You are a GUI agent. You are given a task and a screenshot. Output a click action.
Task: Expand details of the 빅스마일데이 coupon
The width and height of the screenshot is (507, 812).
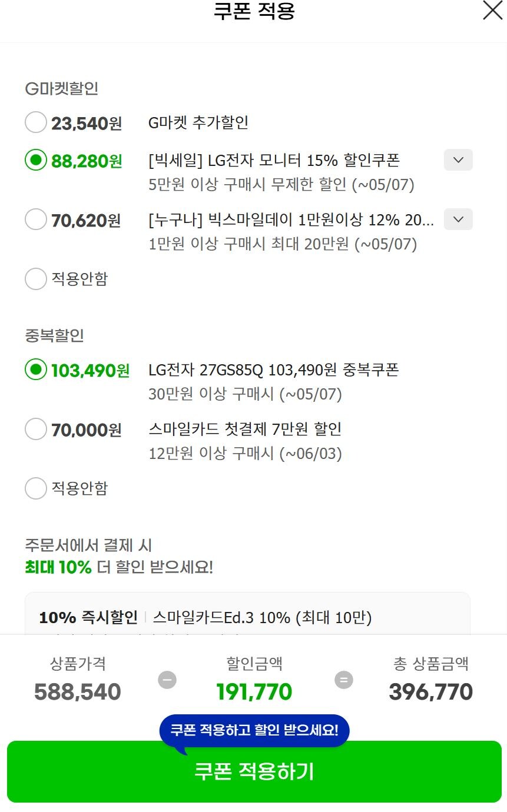click(x=458, y=219)
